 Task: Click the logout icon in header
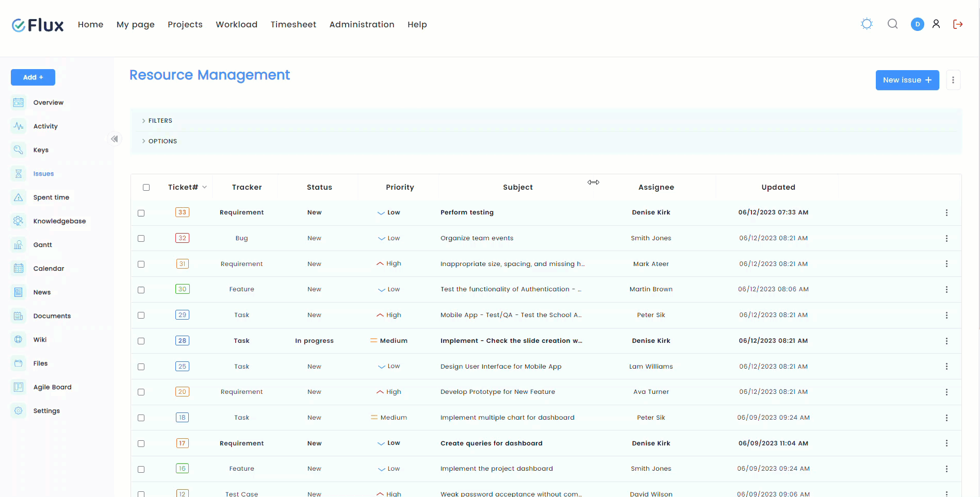pos(958,24)
